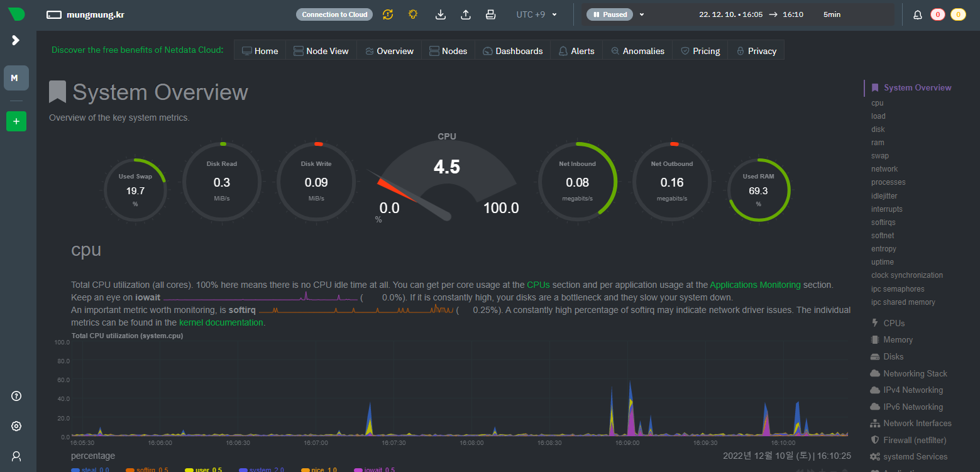Open the Anomalies tab
This screenshot has width=980, height=472.
[637, 51]
